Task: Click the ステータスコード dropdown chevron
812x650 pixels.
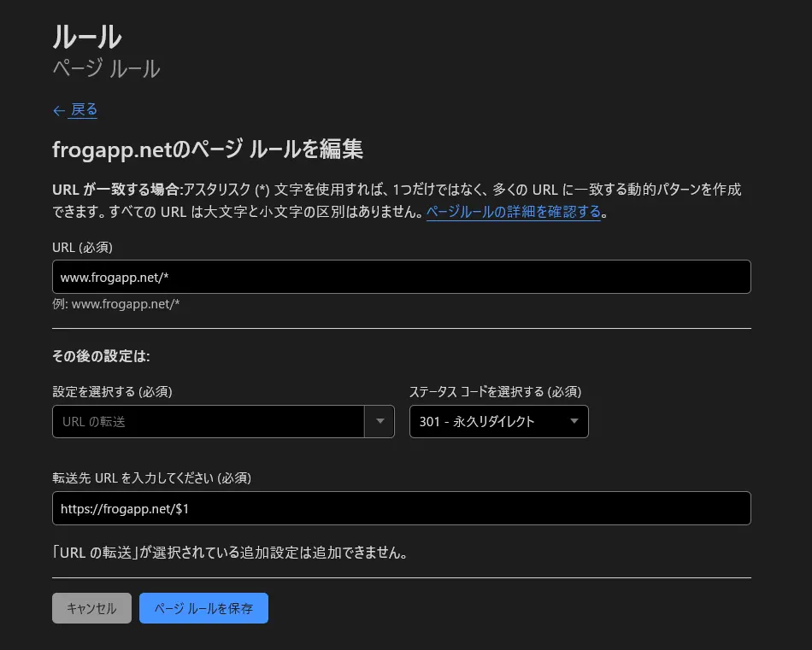Action: coord(574,421)
